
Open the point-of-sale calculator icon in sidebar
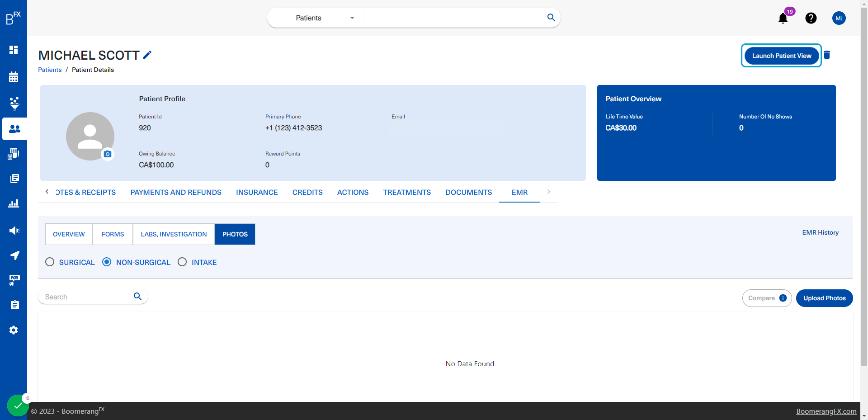(x=14, y=154)
